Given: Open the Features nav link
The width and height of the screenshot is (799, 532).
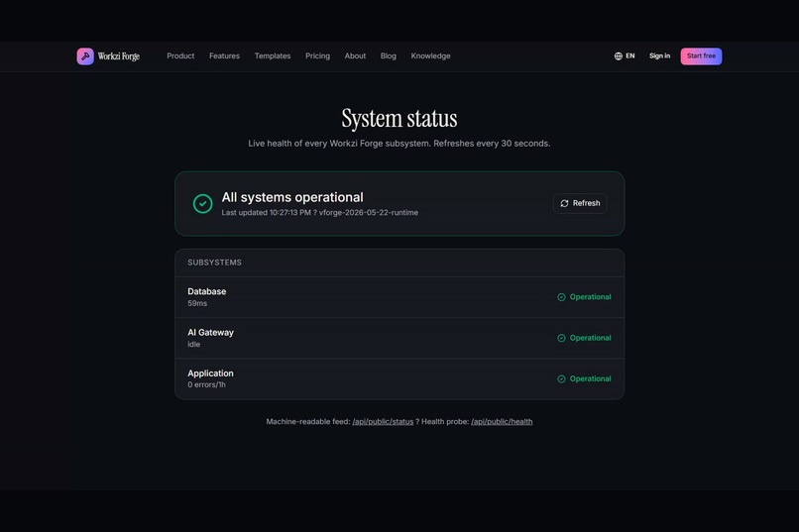Looking at the screenshot, I should pyautogui.click(x=224, y=56).
